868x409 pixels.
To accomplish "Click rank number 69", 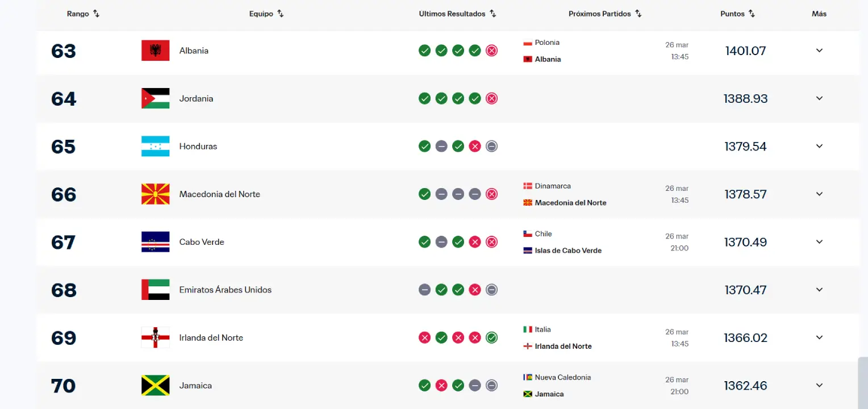I will (63, 337).
